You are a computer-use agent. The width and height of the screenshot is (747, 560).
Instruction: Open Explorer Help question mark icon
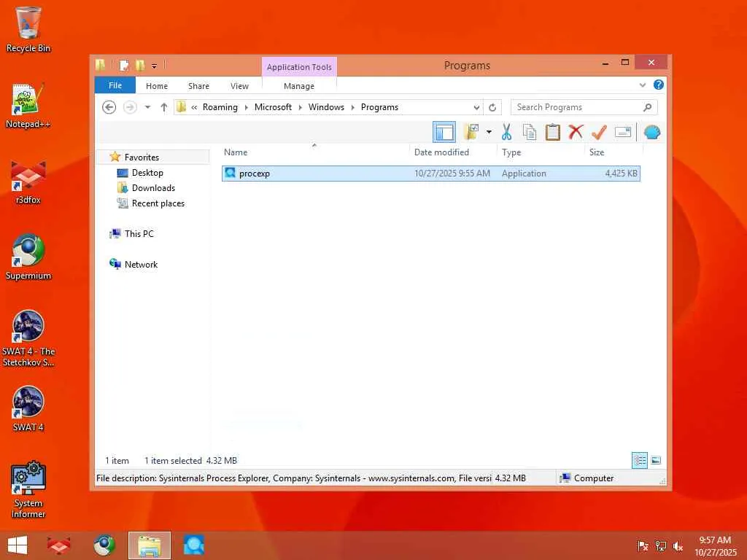coord(659,85)
